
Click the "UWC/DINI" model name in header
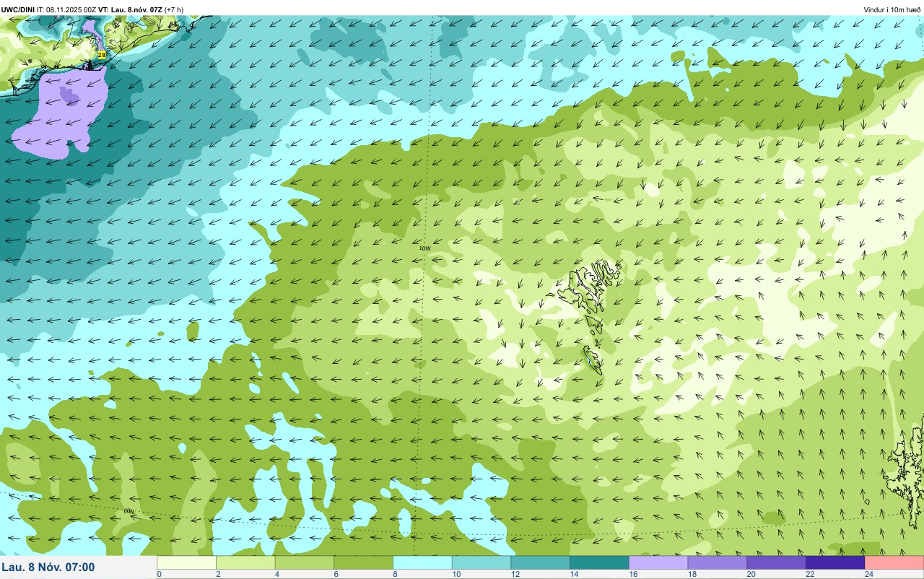(18, 9)
